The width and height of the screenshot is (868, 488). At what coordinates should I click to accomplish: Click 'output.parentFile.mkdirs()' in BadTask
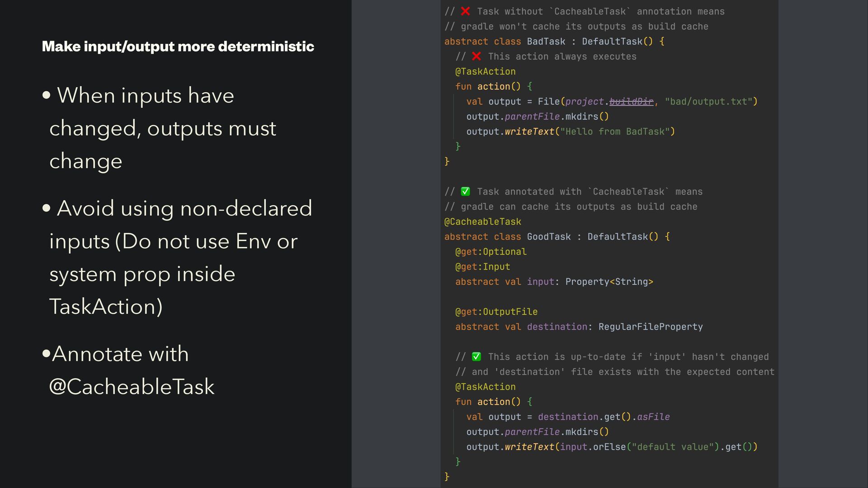(538, 117)
